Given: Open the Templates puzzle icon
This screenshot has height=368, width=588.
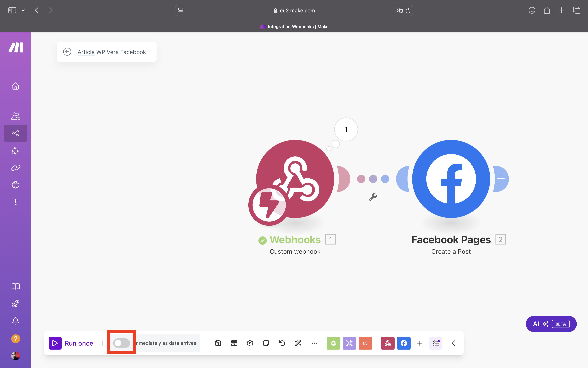Looking at the screenshot, I should (x=16, y=150).
